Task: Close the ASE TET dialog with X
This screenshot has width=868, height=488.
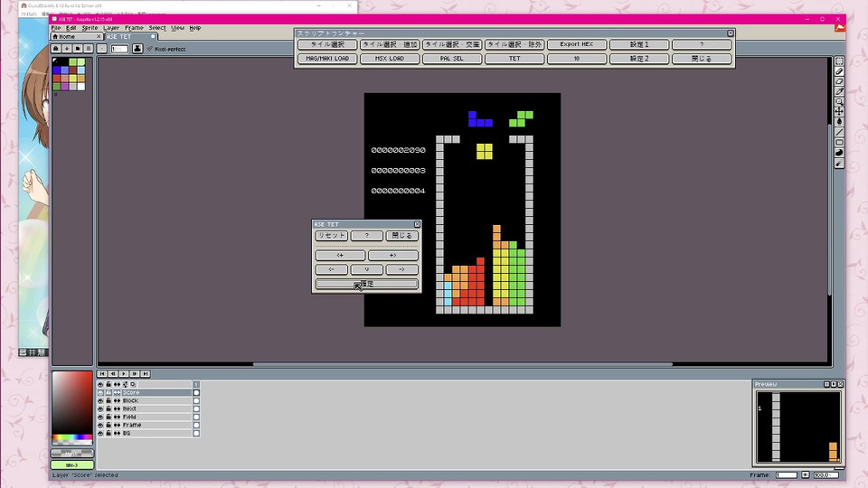Action: pos(417,225)
